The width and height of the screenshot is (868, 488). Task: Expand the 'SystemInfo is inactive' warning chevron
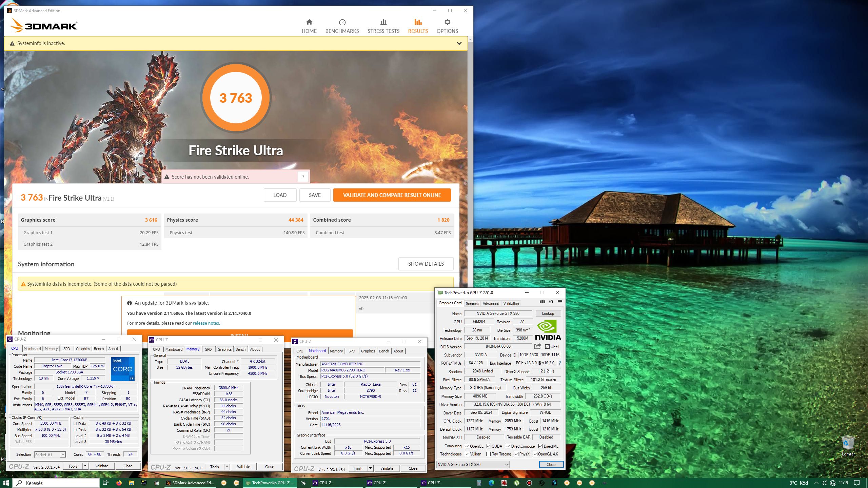click(459, 43)
